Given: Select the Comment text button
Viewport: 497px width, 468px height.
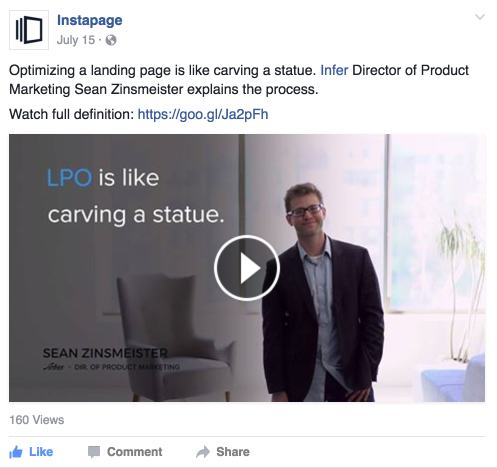Looking at the screenshot, I should (x=135, y=452).
